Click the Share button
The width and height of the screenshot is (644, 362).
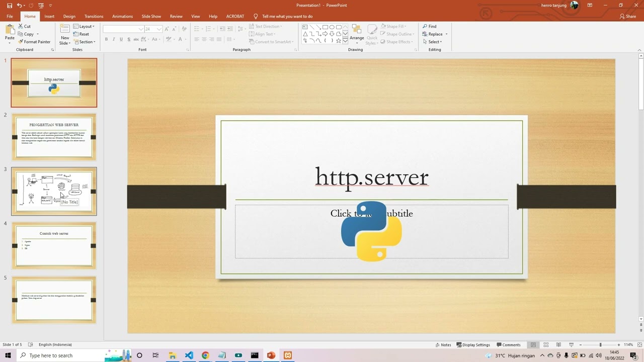(628, 16)
